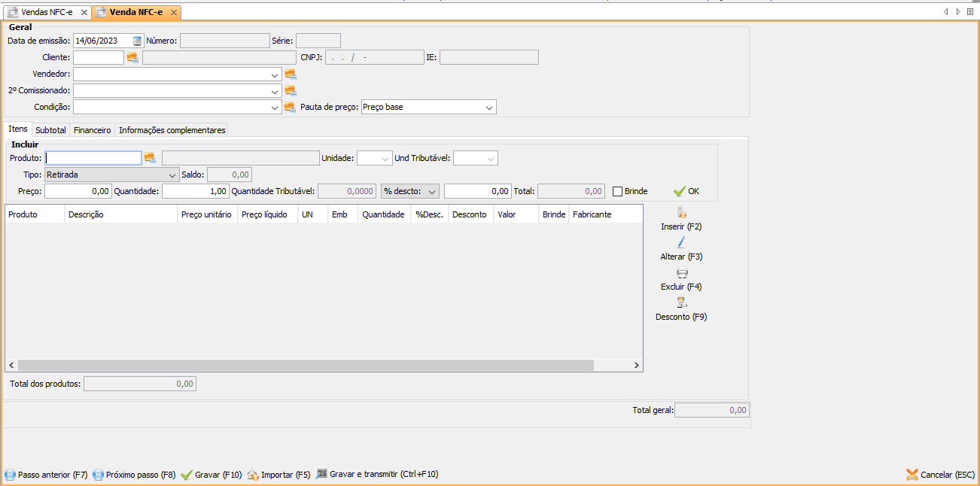Click the Condição lookup icon
The height and width of the screenshot is (486, 980).
pyautogui.click(x=291, y=108)
